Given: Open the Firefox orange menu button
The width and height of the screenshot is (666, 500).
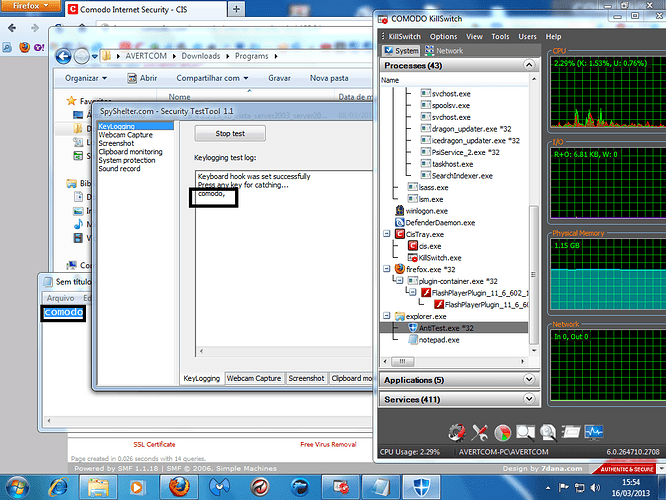Looking at the screenshot, I should [31, 6].
